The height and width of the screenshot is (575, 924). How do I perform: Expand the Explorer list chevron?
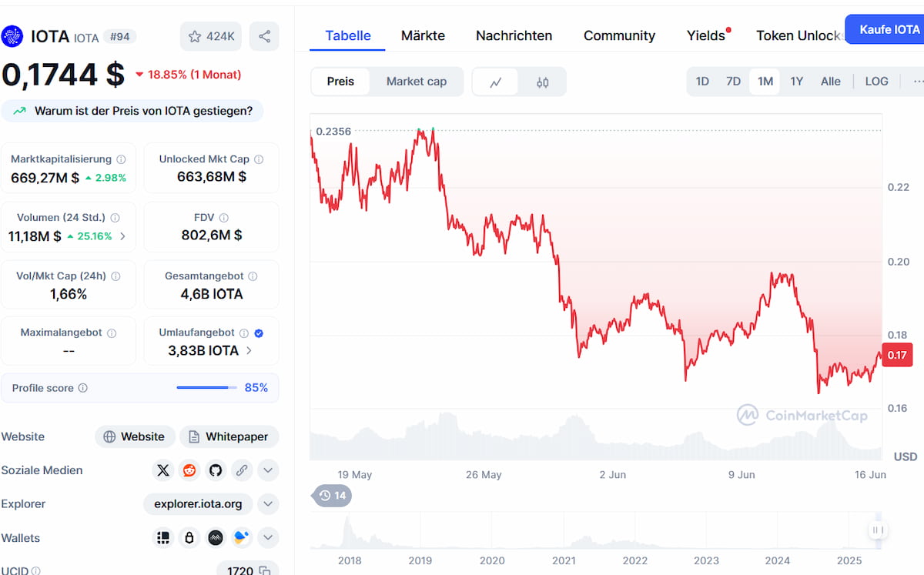268,504
